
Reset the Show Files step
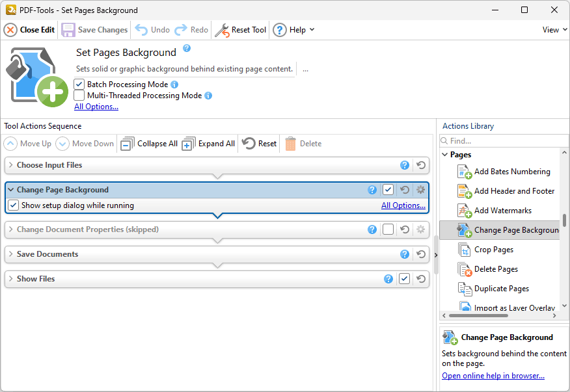pos(421,279)
